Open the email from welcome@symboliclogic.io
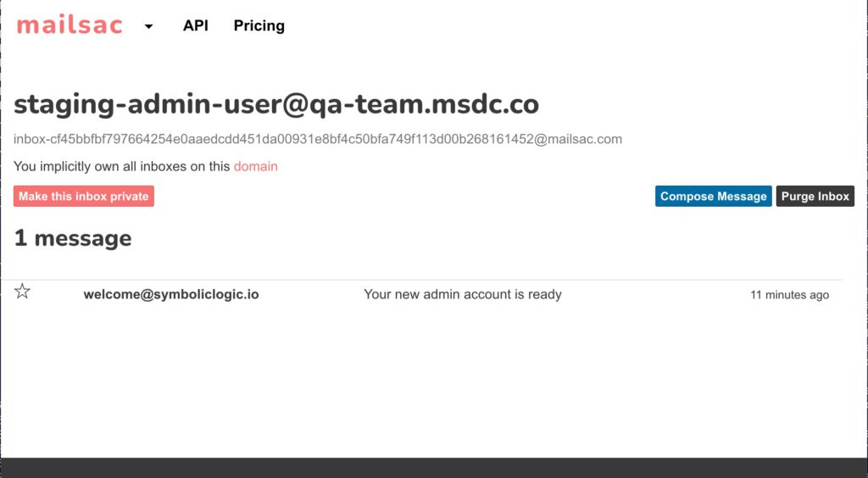Screen dimensions: 868x478 (171, 294)
